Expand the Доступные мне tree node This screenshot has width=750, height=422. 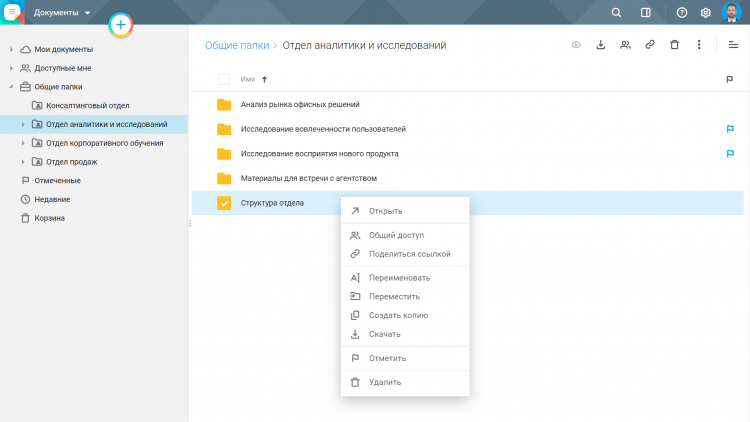tap(11, 68)
